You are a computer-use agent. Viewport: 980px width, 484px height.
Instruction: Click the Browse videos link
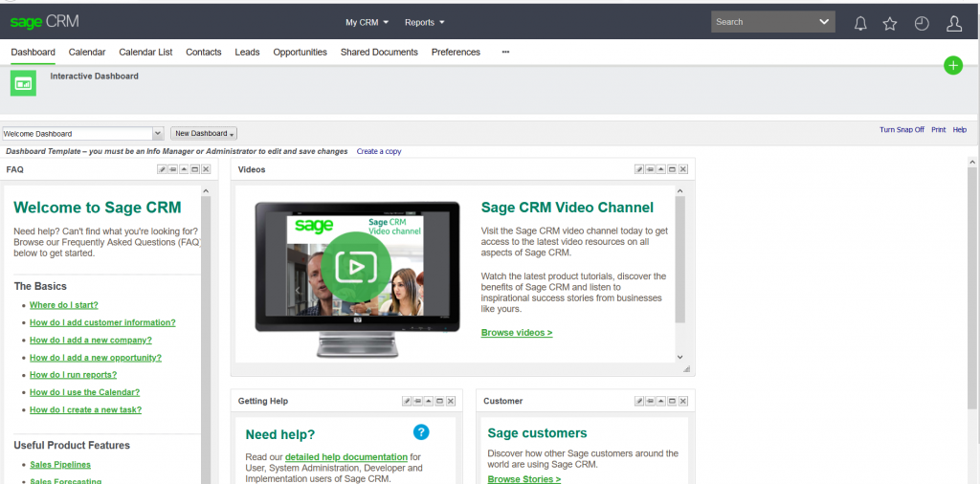tap(516, 333)
